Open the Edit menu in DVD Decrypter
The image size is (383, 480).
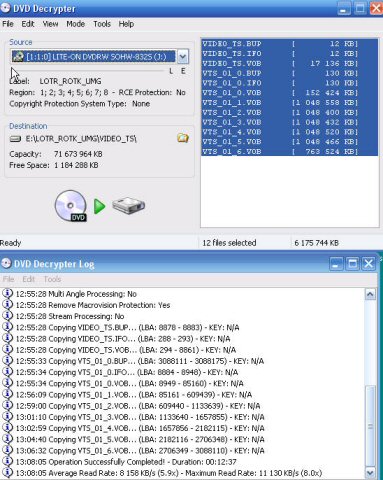(28, 24)
